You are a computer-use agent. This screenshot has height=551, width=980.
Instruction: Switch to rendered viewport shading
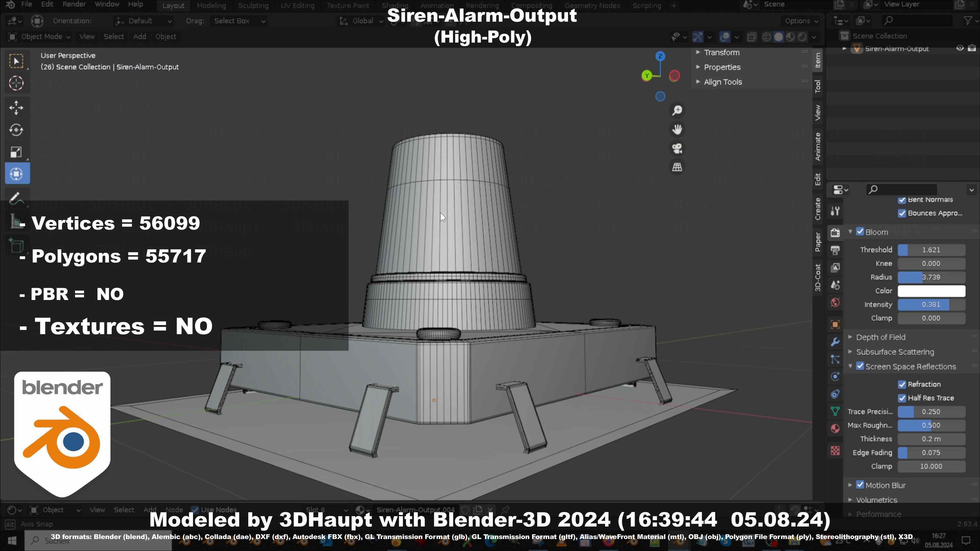tap(802, 37)
